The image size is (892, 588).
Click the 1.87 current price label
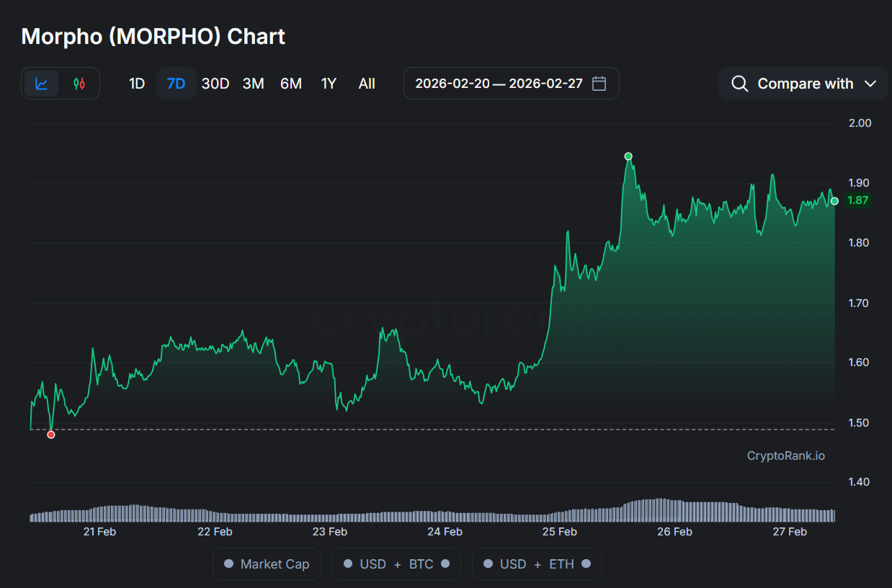click(x=857, y=200)
